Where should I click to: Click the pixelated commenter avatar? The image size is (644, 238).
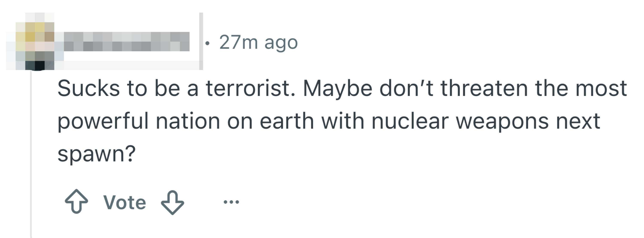(x=35, y=41)
